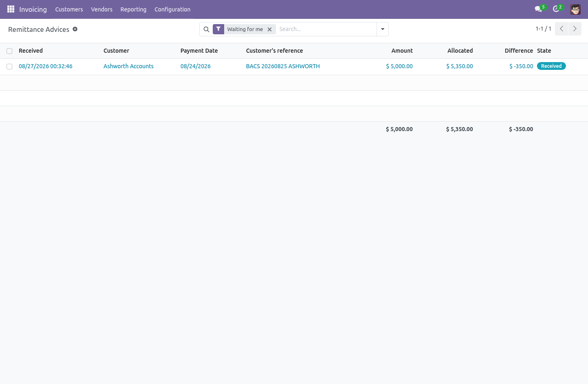588x384 pixels.
Task: Click the Invoicing app title
Action: [33, 9]
